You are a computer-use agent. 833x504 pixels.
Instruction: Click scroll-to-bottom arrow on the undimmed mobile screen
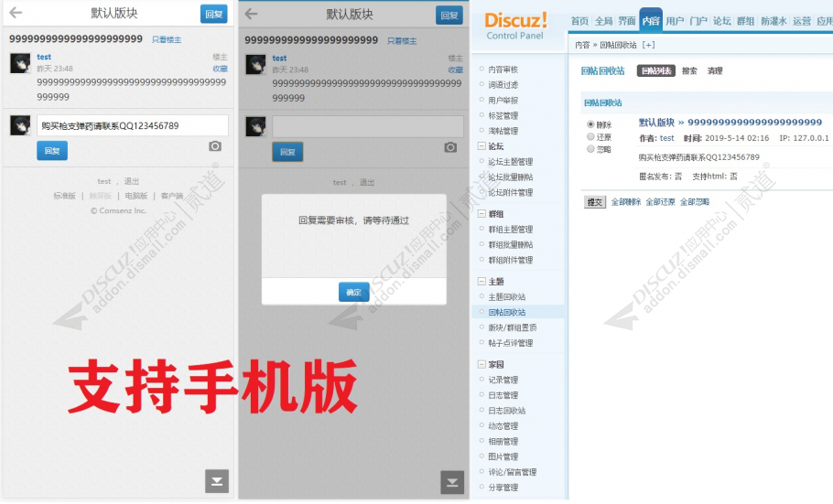point(217,481)
